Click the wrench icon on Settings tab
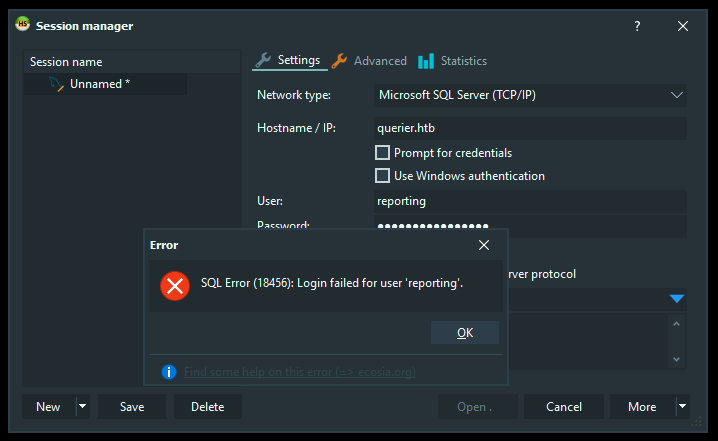Viewport: 718px width, 441px height. coord(263,60)
